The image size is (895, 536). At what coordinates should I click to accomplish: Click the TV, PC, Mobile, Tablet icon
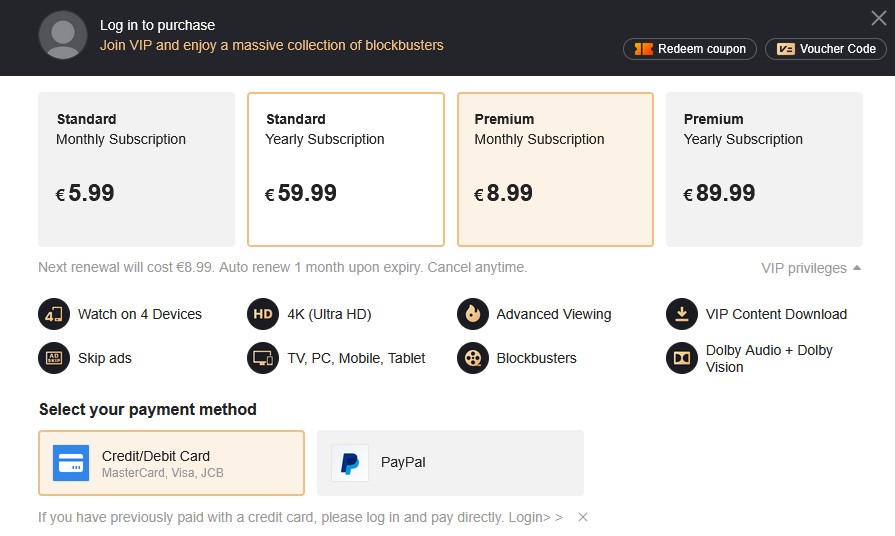pos(263,358)
